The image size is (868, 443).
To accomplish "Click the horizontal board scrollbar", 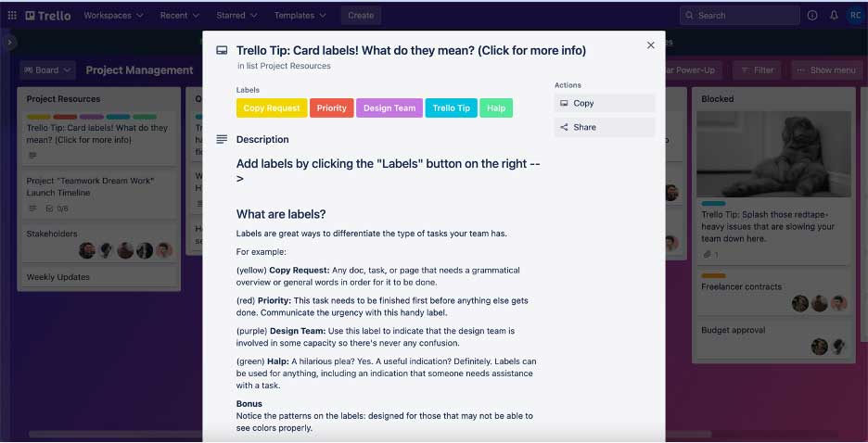I will 370,435.
